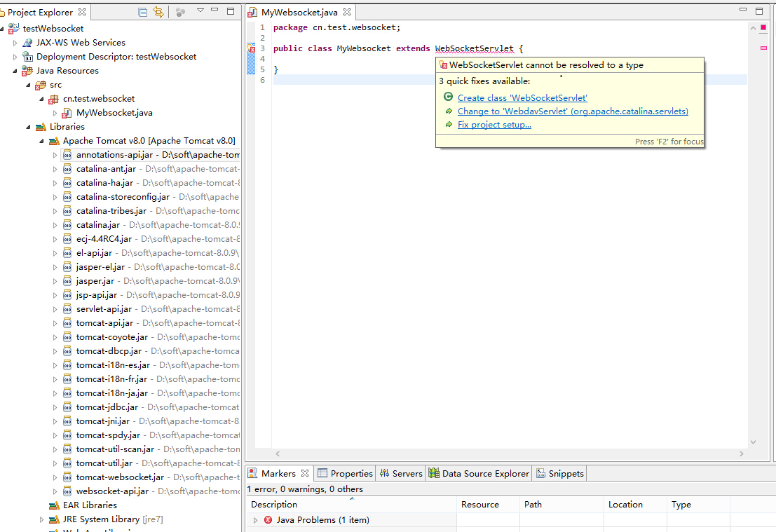Click the error marker on line 3
Image resolution: width=776 pixels, height=532 pixels.
tap(250, 48)
